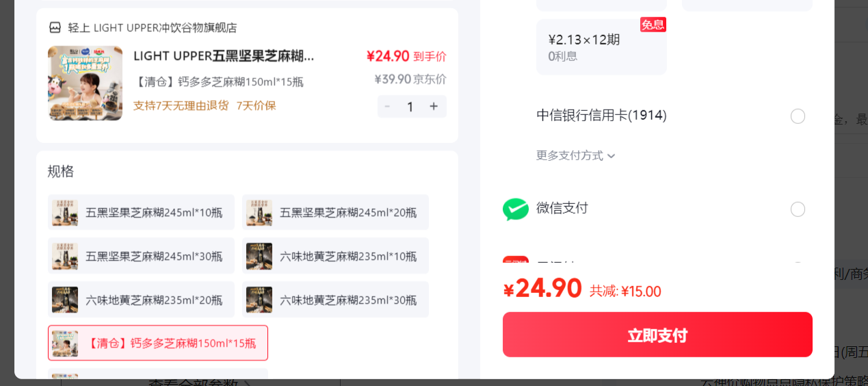This screenshot has width=868, height=386.
Task: Open the LIGHT UPPER冲饮谷物旗舰店 store link
Action: pos(153,28)
